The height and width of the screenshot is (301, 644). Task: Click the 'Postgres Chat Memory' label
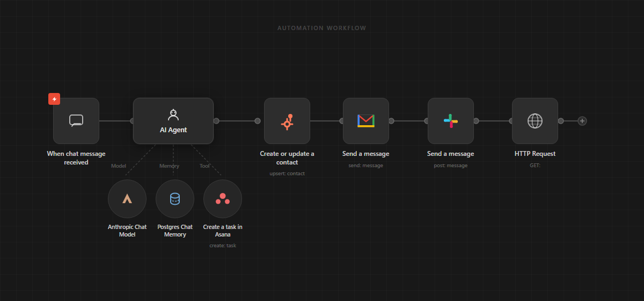[175, 231]
